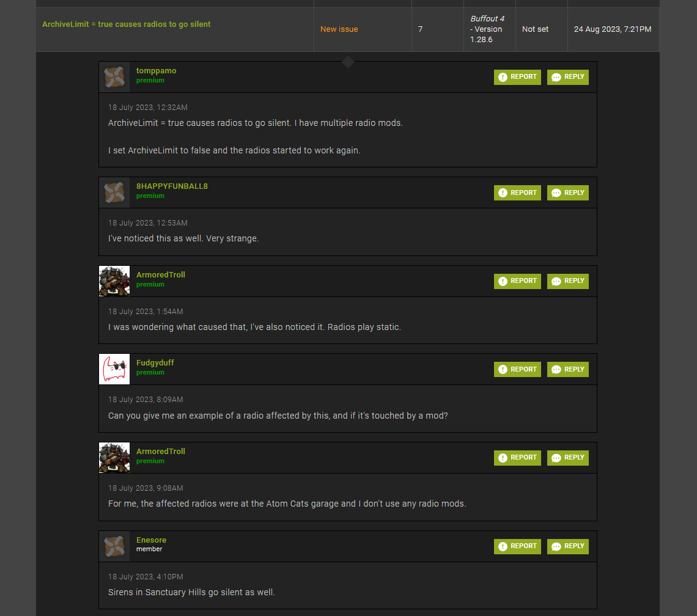The height and width of the screenshot is (616, 697).
Task: Reply to ArmoredTroll's Atom Cats garage comment
Action: [567, 458]
